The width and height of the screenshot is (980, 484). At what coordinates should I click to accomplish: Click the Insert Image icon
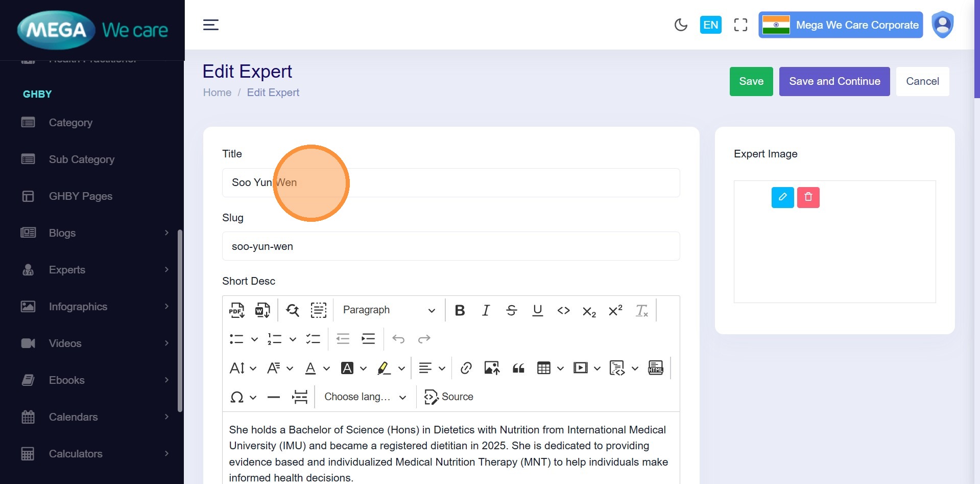(x=492, y=368)
